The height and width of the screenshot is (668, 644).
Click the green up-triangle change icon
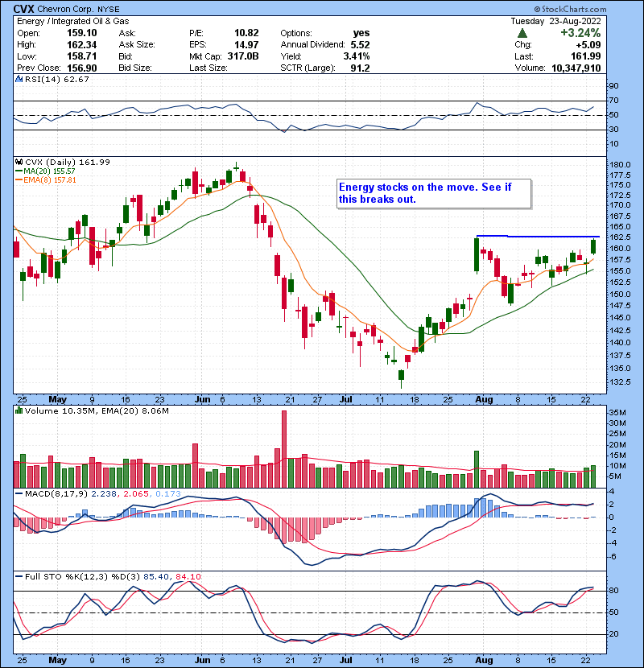coord(522,33)
